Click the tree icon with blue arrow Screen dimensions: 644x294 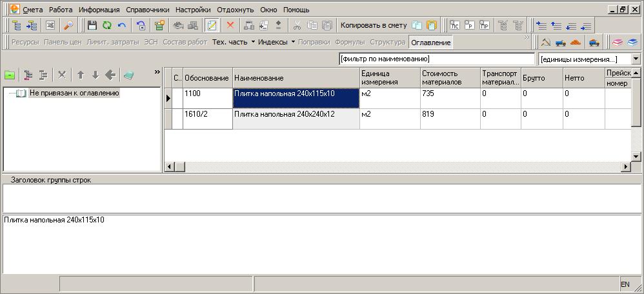click(32, 25)
